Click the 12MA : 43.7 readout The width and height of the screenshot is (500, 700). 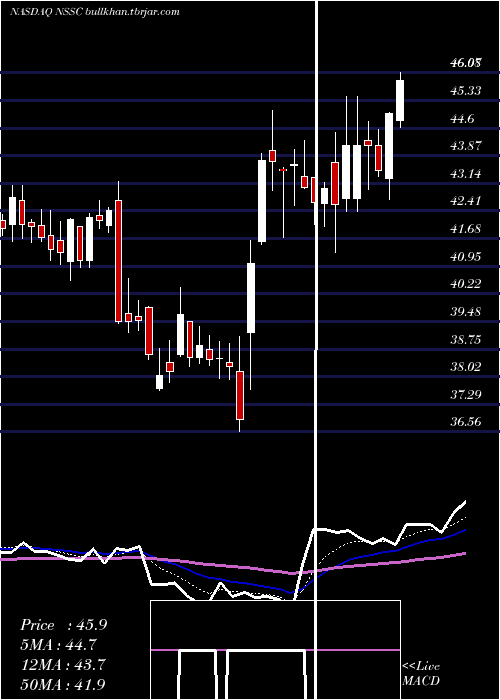pos(62,665)
